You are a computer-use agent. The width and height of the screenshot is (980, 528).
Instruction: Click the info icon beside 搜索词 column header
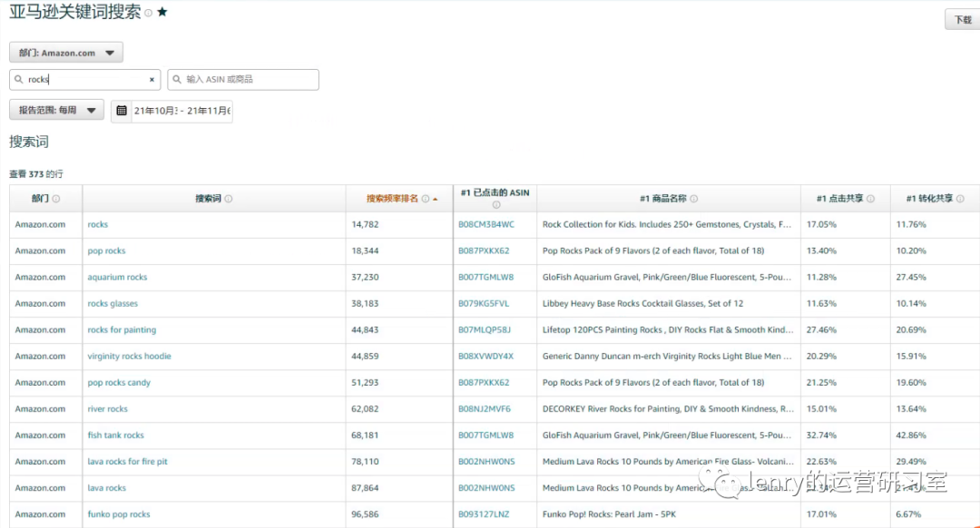[229, 199]
